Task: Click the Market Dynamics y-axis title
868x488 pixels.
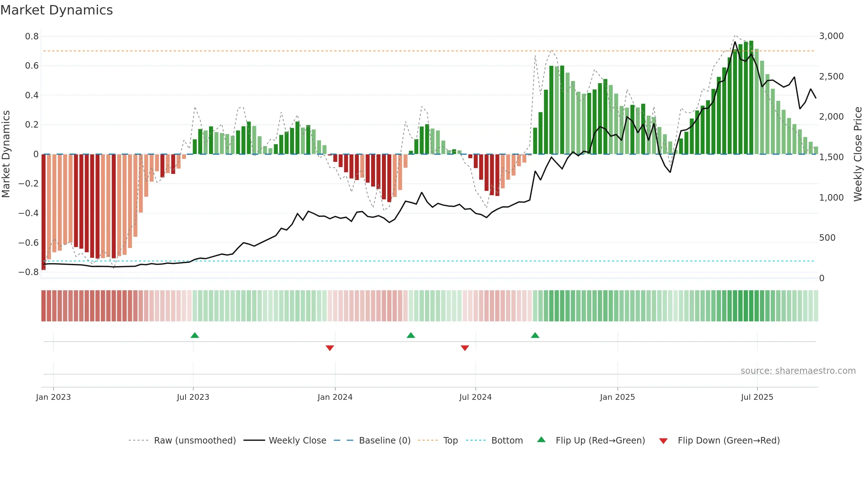Action: point(6,154)
